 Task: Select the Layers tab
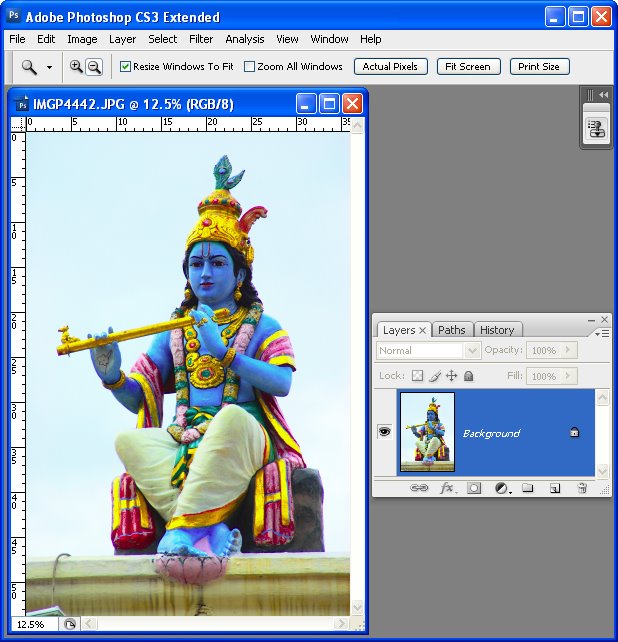click(398, 330)
